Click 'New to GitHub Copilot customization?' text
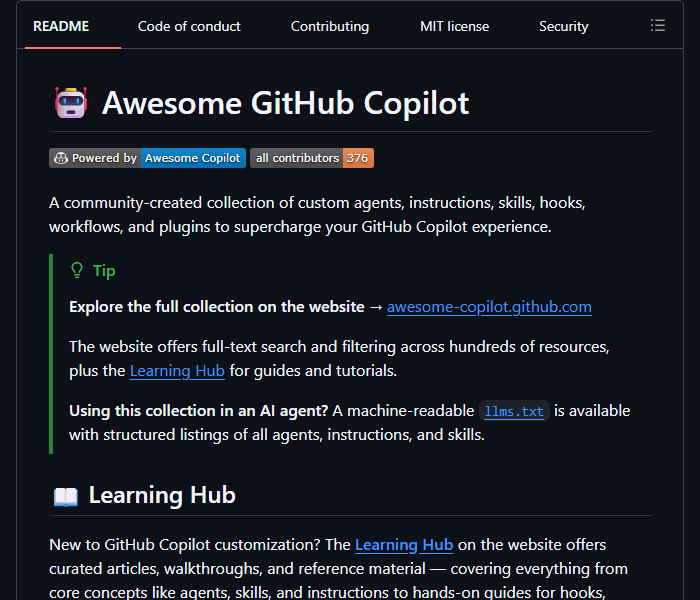Image resolution: width=700 pixels, height=600 pixels. [185, 545]
